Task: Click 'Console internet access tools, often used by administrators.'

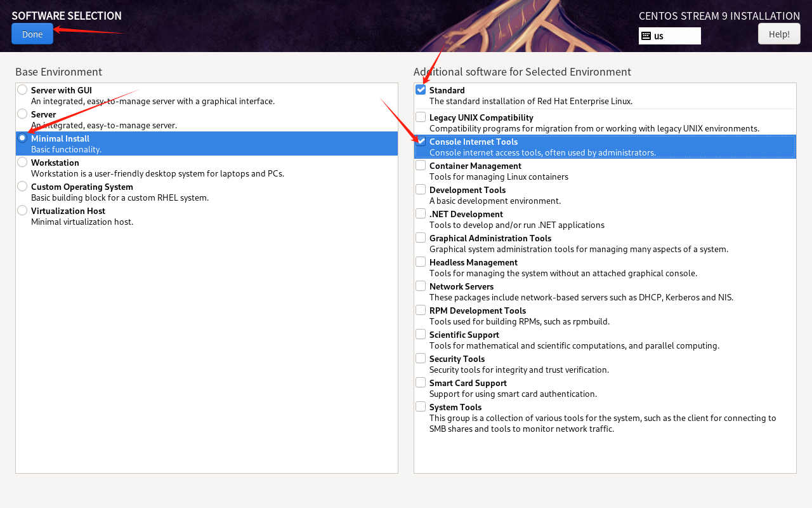Action: tap(542, 152)
